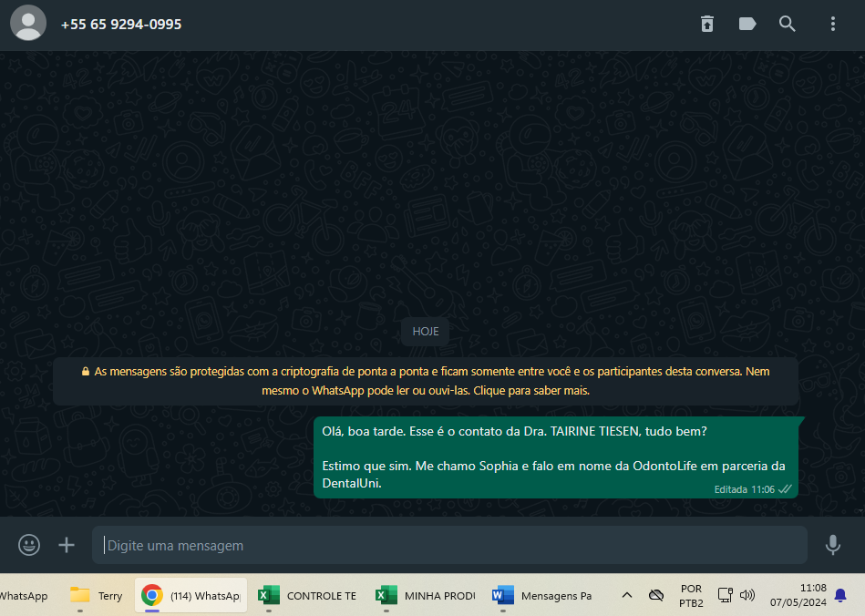Screen dimensions: 865x616
Task: Expand hidden system tray icons
Action: pos(627,595)
